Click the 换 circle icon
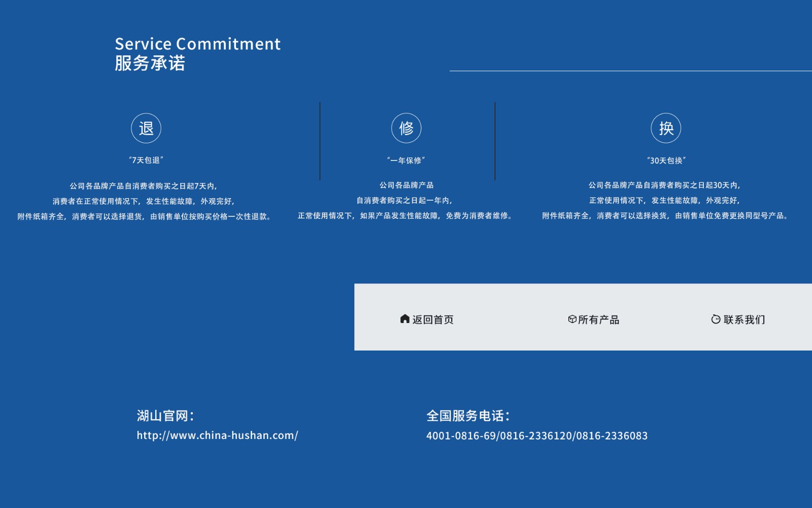 (666, 128)
